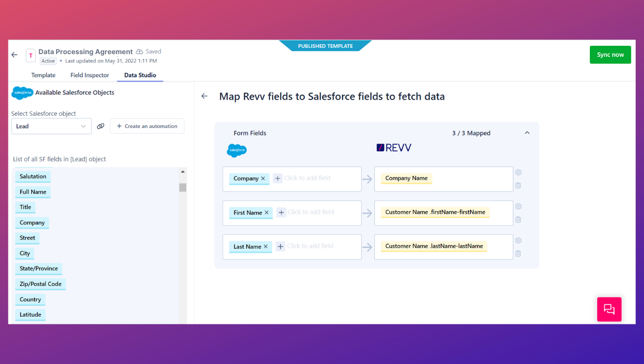Viewport: 644px width, 364px height.
Task: Go back using the arrow beside the Map Revv fields heading
Action: pyautogui.click(x=204, y=96)
